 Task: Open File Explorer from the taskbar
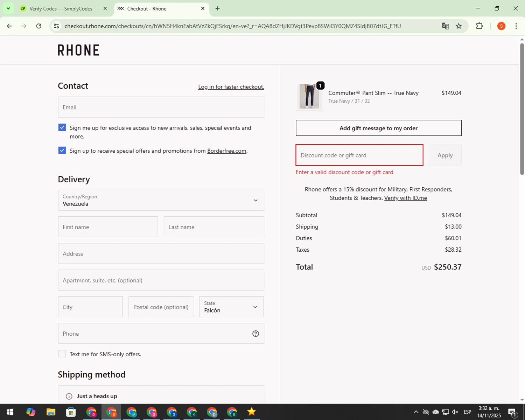tap(51, 412)
